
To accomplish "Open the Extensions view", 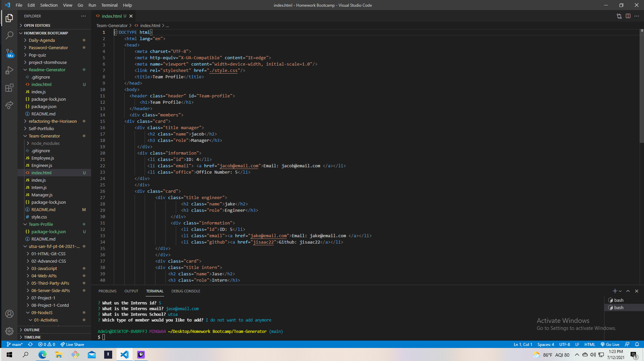I will point(9,88).
